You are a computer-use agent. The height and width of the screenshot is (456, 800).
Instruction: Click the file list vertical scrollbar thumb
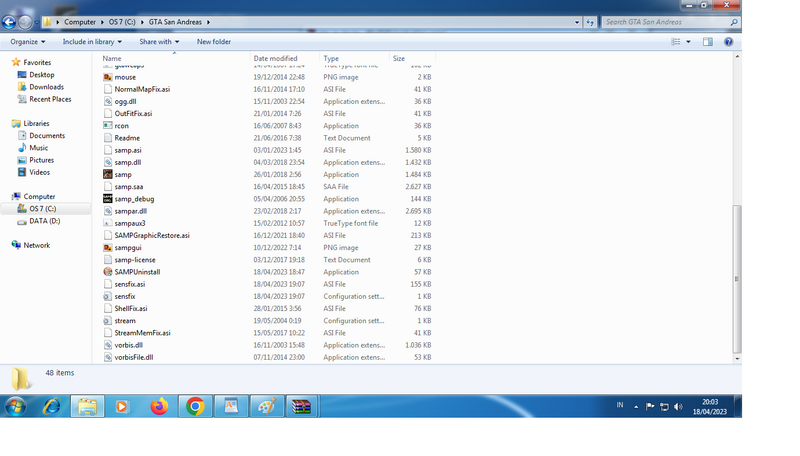click(737, 279)
